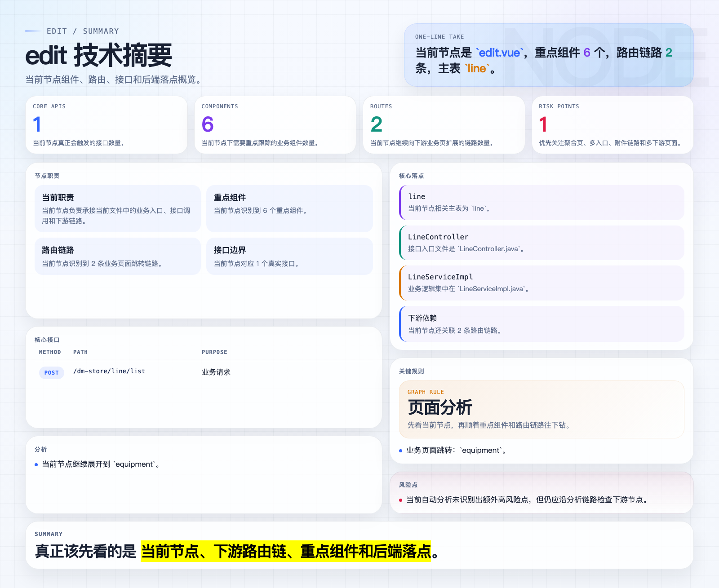The height and width of the screenshot is (588, 719).
Task: Click the SUMMARY label at the bottom
Action: [49, 534]
